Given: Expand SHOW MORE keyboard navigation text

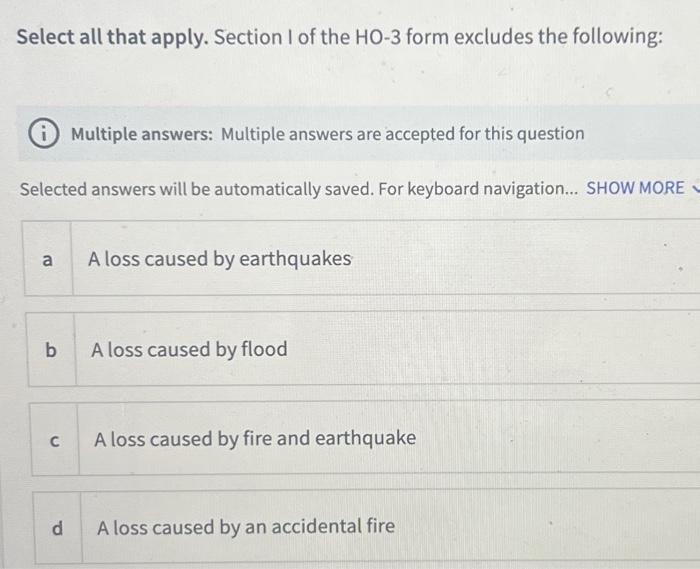Looking at the screenshot, I should [635, 188].
